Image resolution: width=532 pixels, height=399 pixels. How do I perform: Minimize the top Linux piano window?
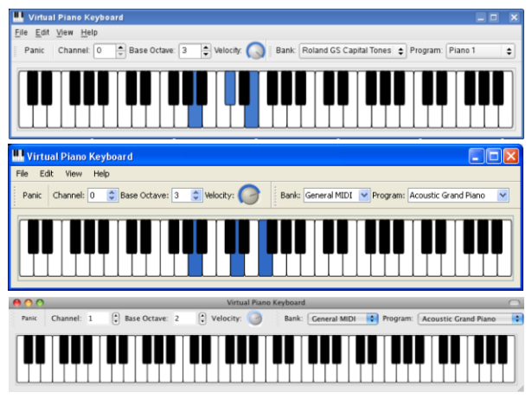point(481,17)
